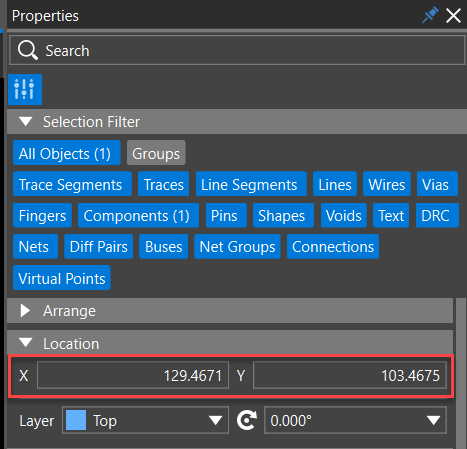Open the rotation angle dropdown arrow
This screenshot has height=449, width=467.
pos(433,420)
